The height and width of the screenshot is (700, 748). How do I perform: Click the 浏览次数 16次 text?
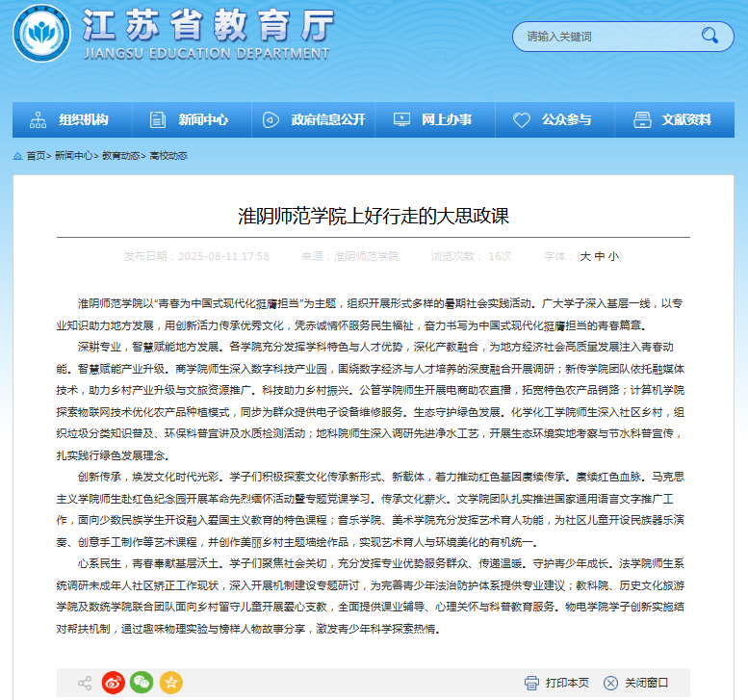tap(472, 256)
